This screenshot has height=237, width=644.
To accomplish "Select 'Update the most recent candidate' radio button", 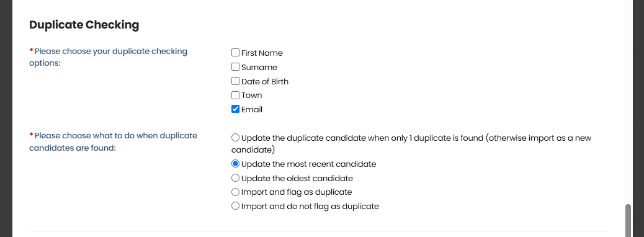I will point(235,164).
